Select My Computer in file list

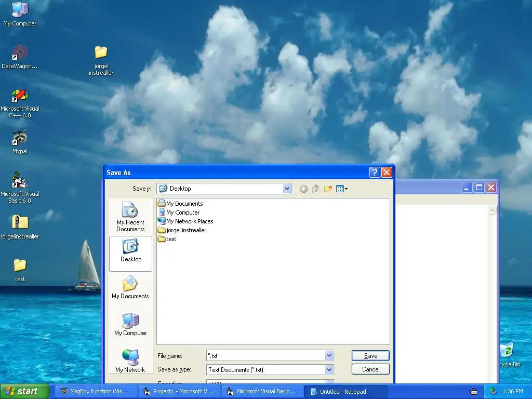pyautogui.click(x=179, y=212)
